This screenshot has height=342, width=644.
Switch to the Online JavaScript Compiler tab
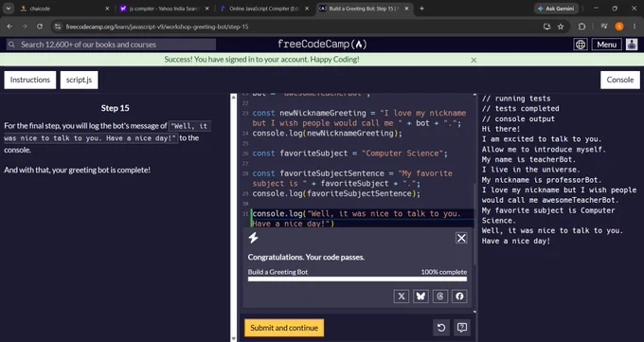pyautogui.click(x=264, y=9)
